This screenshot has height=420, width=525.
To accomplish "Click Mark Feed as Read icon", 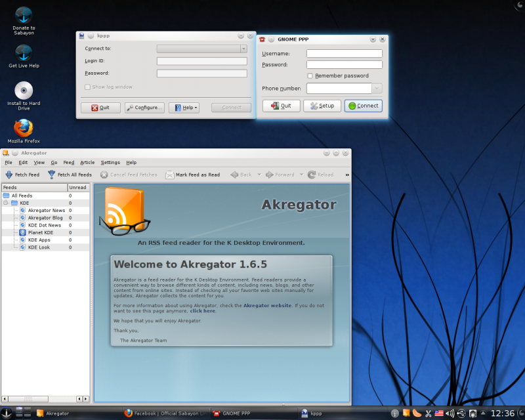I will pos(170,175).
